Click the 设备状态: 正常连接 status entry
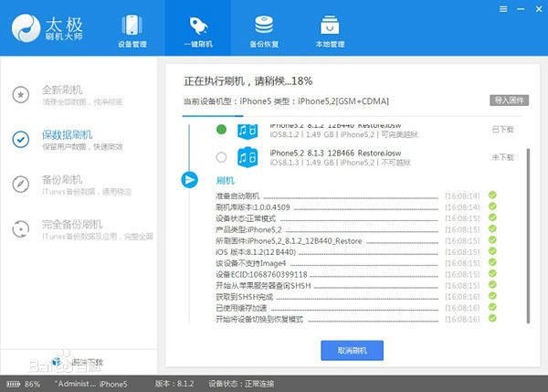 pos(241,384)
